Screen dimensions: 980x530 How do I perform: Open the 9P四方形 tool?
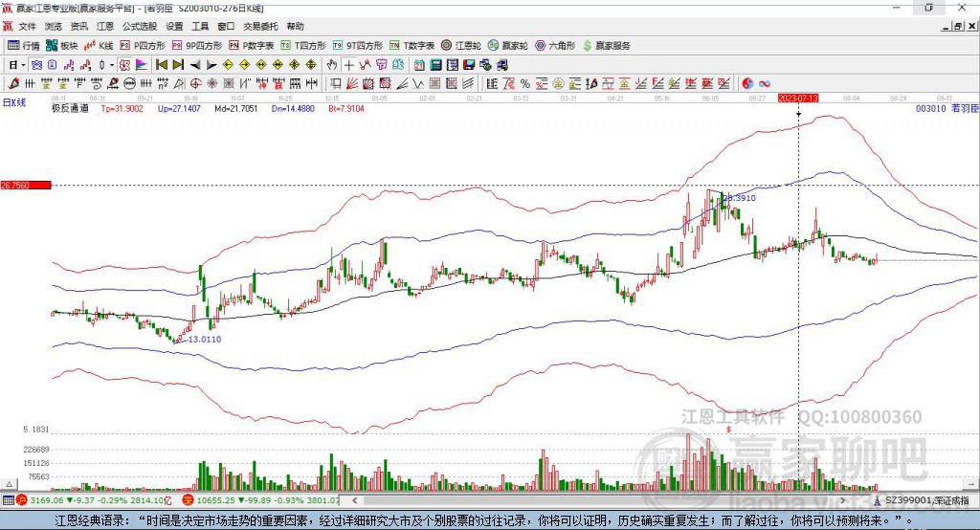197,46
